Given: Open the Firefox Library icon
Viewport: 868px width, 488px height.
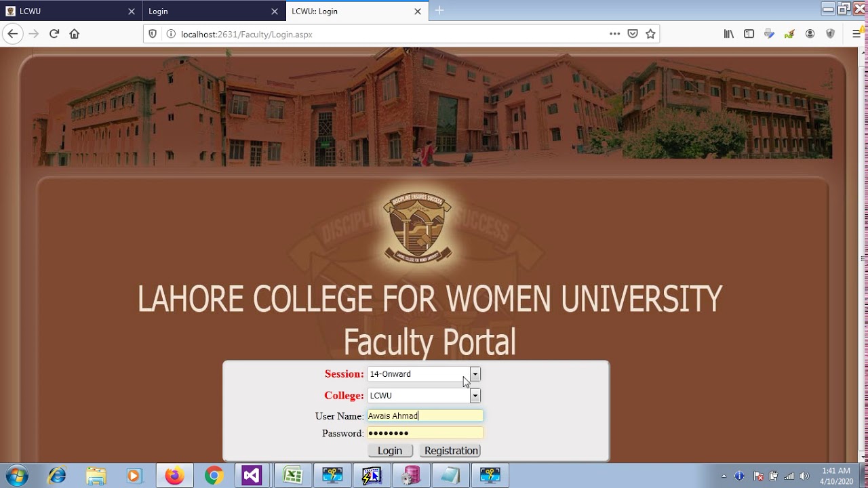Looking at the screenshot, I should pos(729,34).
